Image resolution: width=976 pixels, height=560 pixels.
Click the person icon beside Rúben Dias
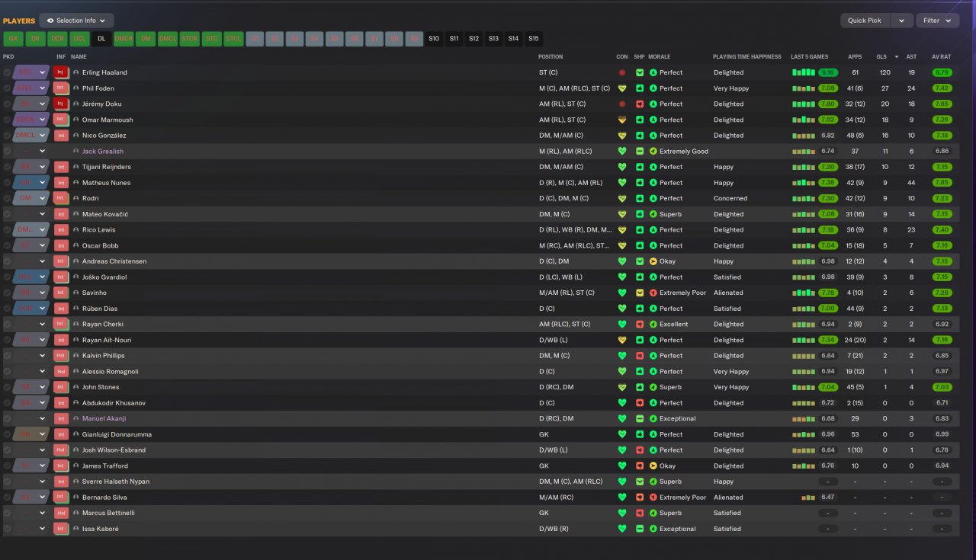76,309
